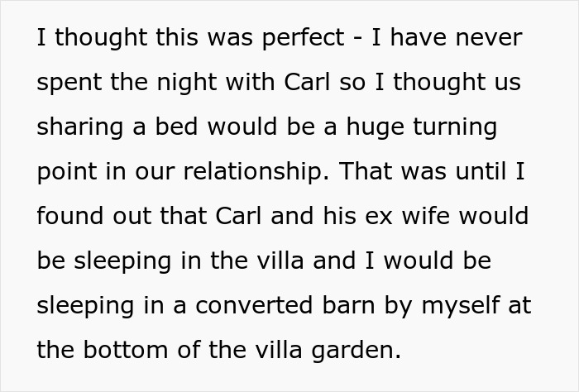Viewport: 579px width, 392px height.
Task: Click the word "bottom" in the last line
Action: coord(127,351)
